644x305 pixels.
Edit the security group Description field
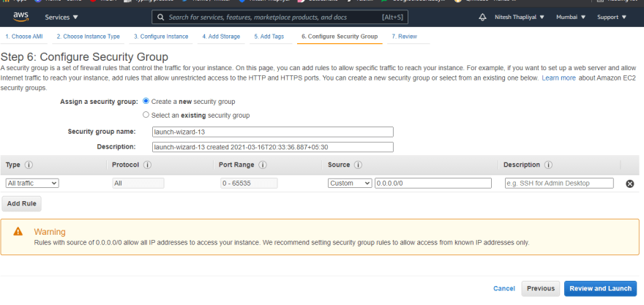[273, 147]
